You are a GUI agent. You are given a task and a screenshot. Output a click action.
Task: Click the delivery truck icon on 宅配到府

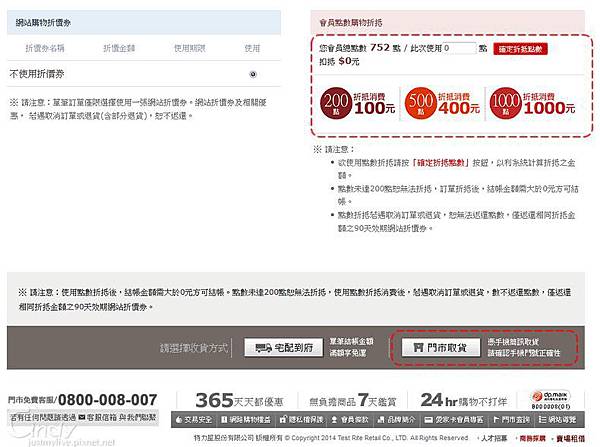[x=263, y=348]
